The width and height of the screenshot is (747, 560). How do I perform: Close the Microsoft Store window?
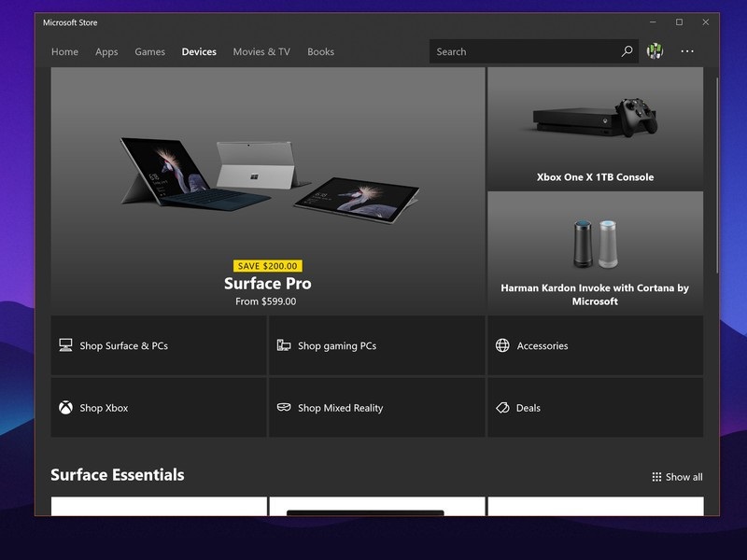point(706,21)
